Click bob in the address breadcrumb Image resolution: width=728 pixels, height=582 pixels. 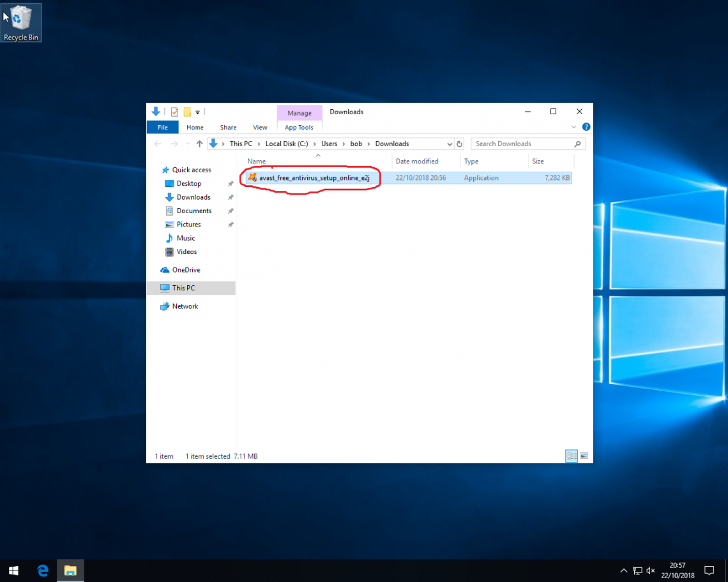pyautogui.click(x=356, y=144)
